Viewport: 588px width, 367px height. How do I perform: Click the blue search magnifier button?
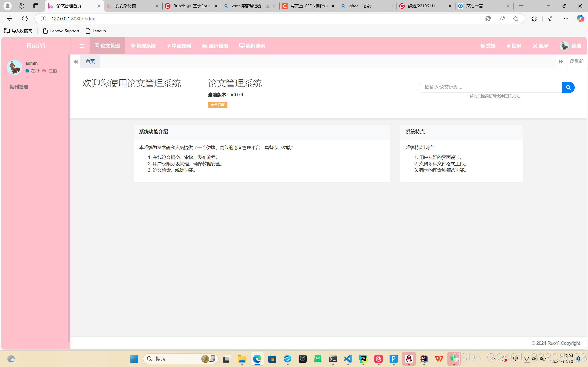[x=568, y=87]
